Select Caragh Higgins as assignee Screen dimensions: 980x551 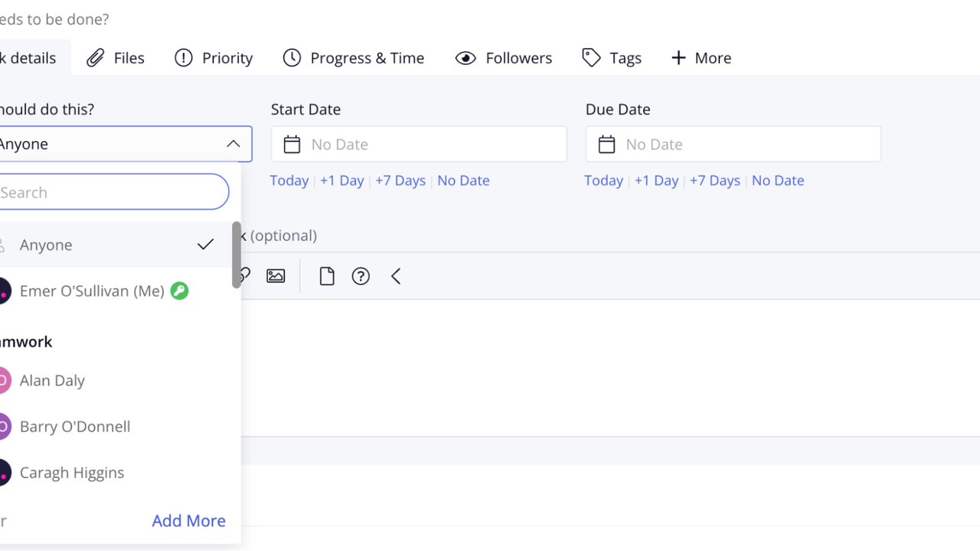pos(72,472)
